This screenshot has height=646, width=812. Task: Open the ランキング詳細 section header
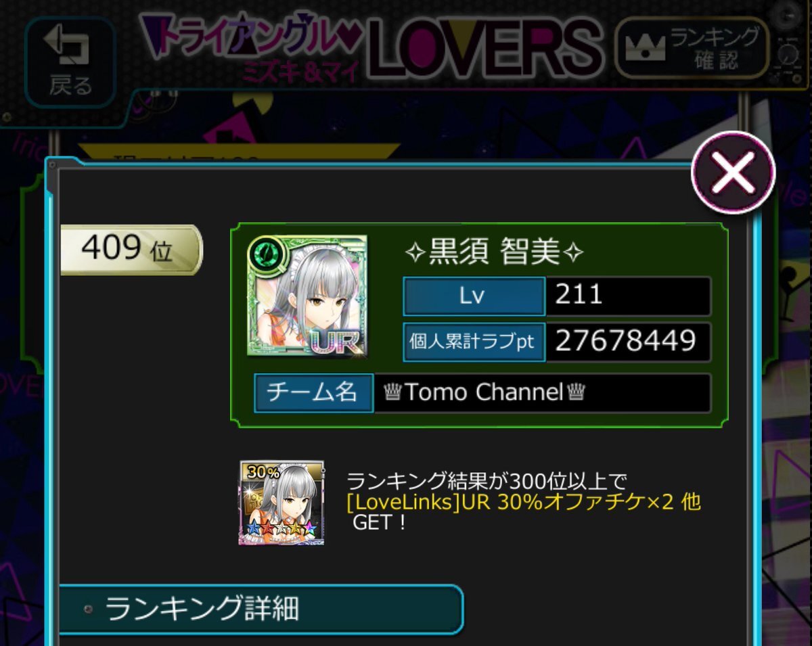(x=261, y=609)
